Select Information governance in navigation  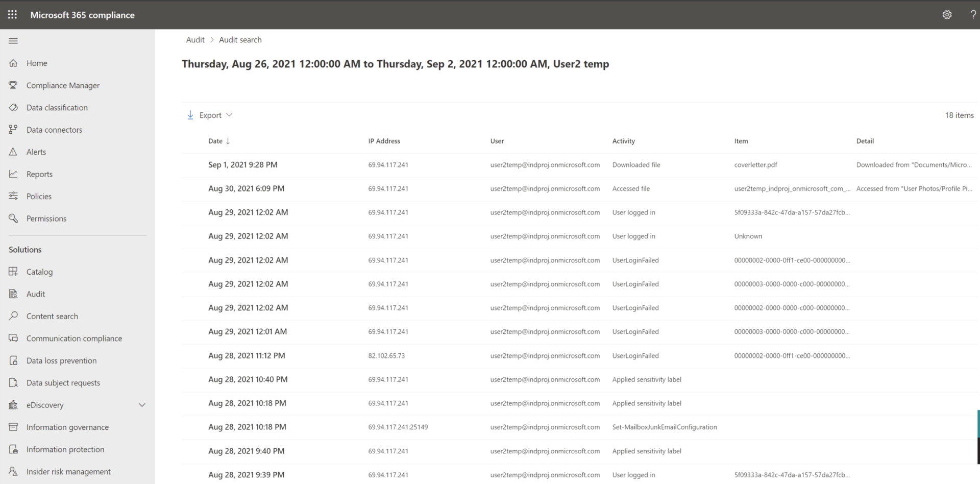point(67,427)
